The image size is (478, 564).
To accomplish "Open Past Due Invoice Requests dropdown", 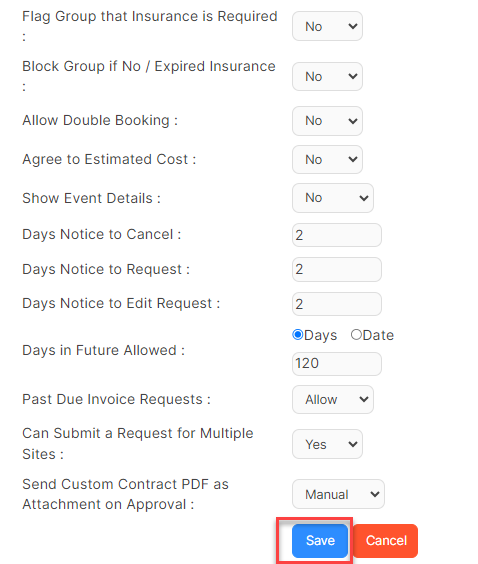I will (333, 399).
